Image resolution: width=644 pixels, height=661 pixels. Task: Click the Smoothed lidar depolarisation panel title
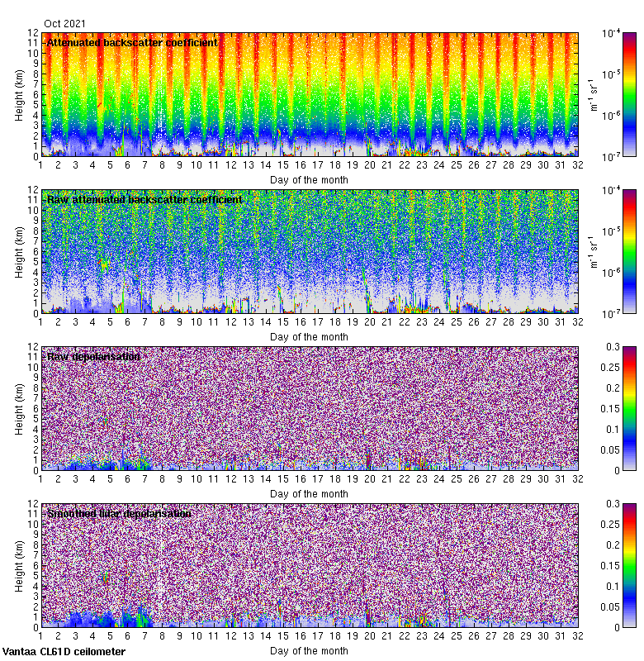tap(120, 513)
